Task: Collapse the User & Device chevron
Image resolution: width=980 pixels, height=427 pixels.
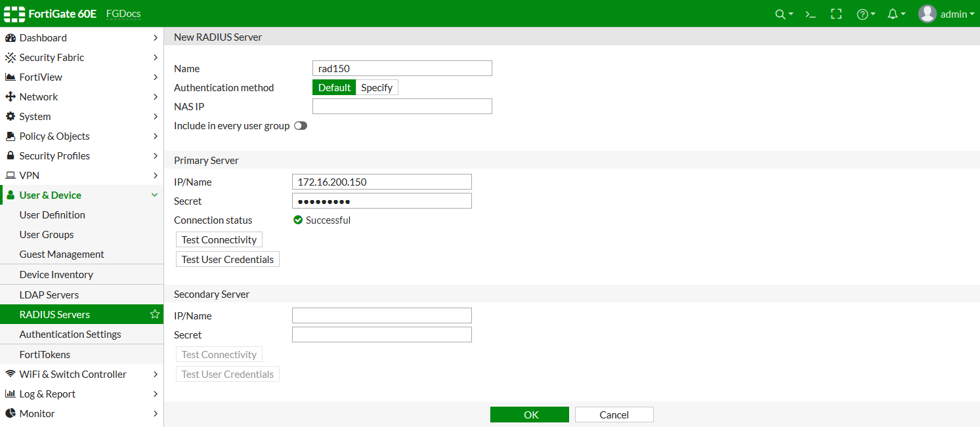Action: pos(155,195)
